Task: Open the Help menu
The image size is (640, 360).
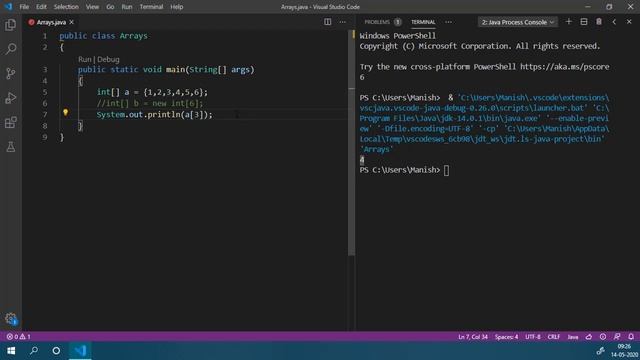Action: [x=176, y=7]
